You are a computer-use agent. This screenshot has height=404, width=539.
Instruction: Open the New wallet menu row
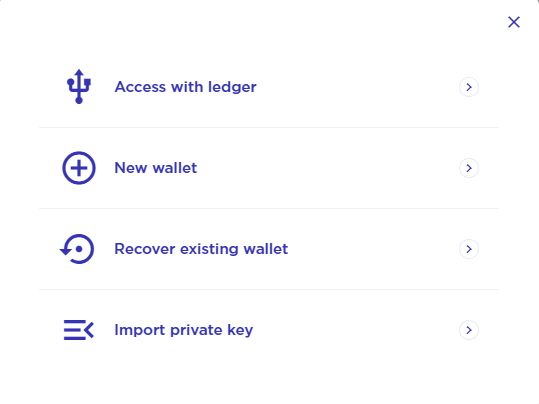[x=269, y=168]
